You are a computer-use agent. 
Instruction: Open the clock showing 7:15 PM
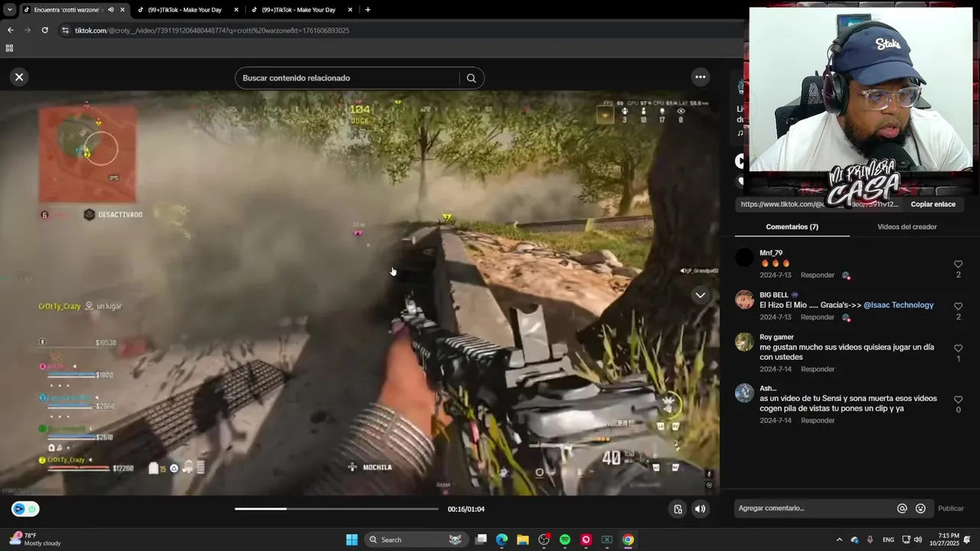[x=943, y=540]
